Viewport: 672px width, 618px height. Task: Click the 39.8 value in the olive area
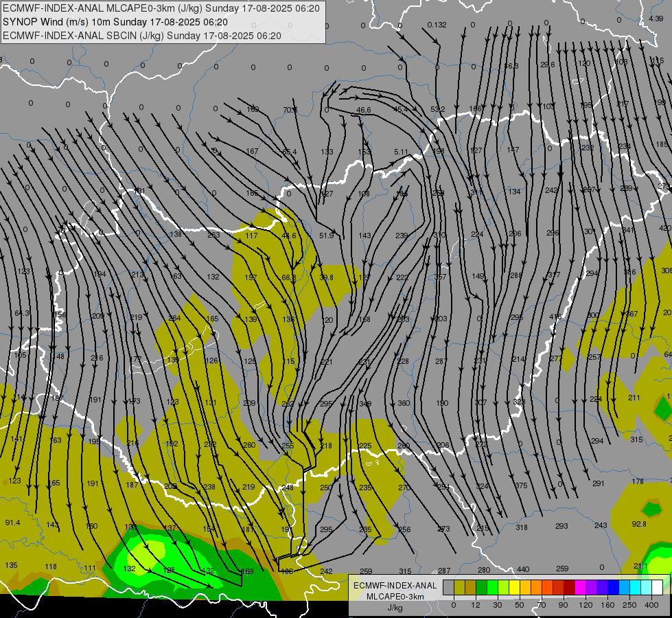pos(326,277)
